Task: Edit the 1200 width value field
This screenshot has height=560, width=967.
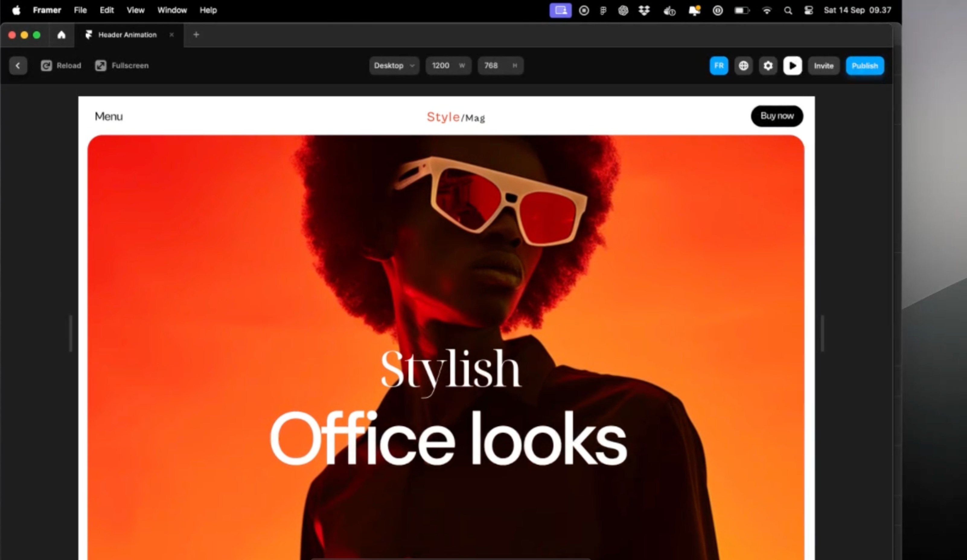Action: [x=441, y=65]
